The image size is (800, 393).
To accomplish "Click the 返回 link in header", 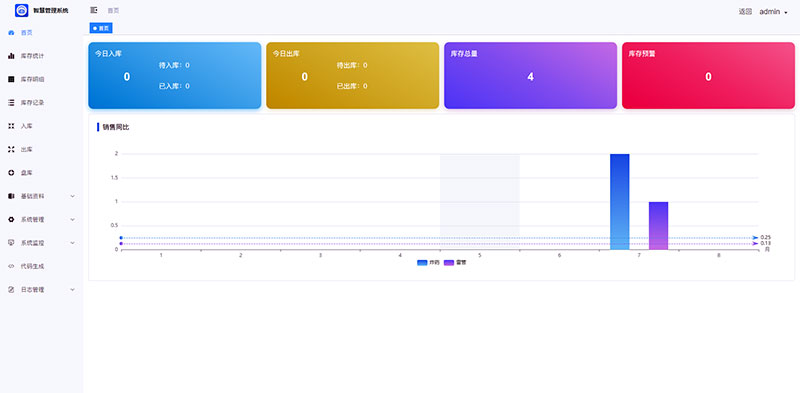I will click(745, 12).
